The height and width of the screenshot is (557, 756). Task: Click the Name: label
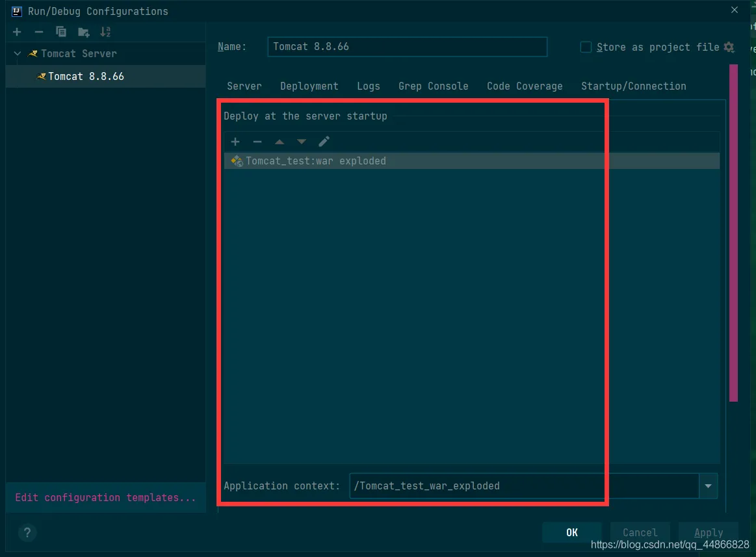[x=232, y=47]
